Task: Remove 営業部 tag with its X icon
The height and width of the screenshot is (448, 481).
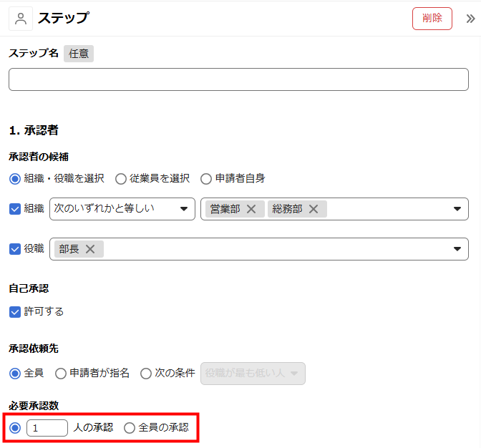Action: (x=251, y=209)
